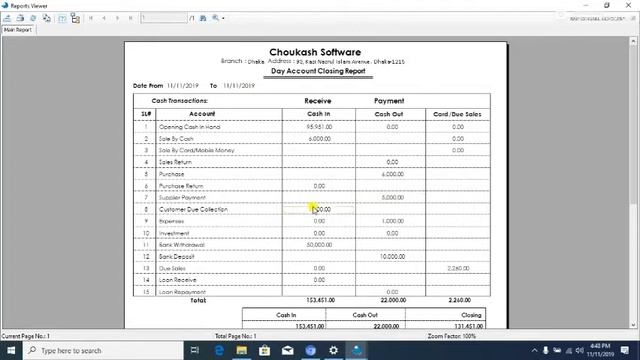Open the Mail app from the taskbar
The height and width of the screenshot is (360, 640).
click(x=287, y=350)
